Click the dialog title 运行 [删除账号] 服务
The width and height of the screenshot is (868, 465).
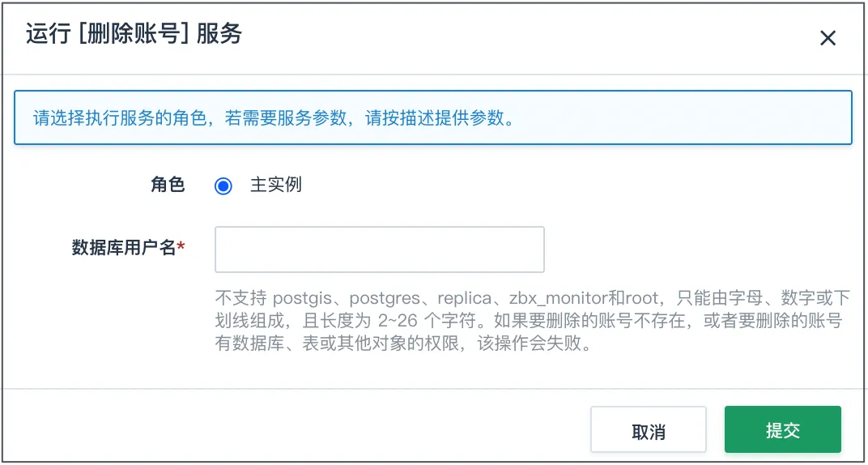[134, 35]
